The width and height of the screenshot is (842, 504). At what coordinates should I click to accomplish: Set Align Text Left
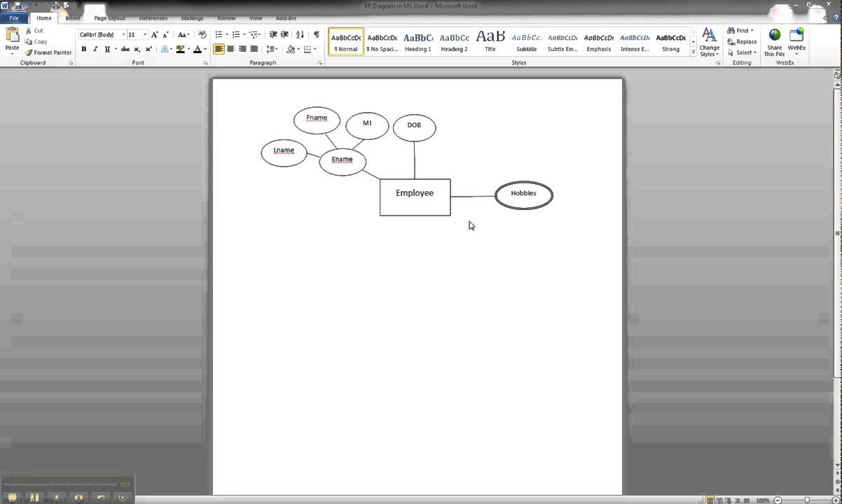[219, 49]
